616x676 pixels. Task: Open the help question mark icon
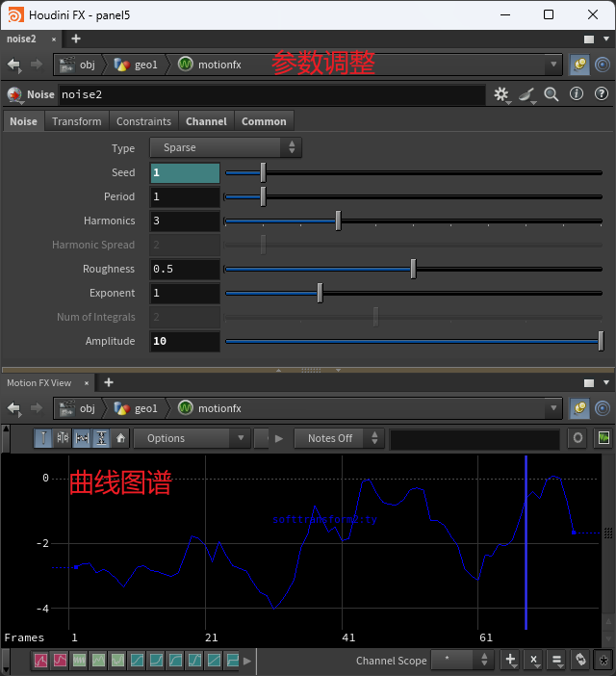pyautogui.click(x=602, y=94)
